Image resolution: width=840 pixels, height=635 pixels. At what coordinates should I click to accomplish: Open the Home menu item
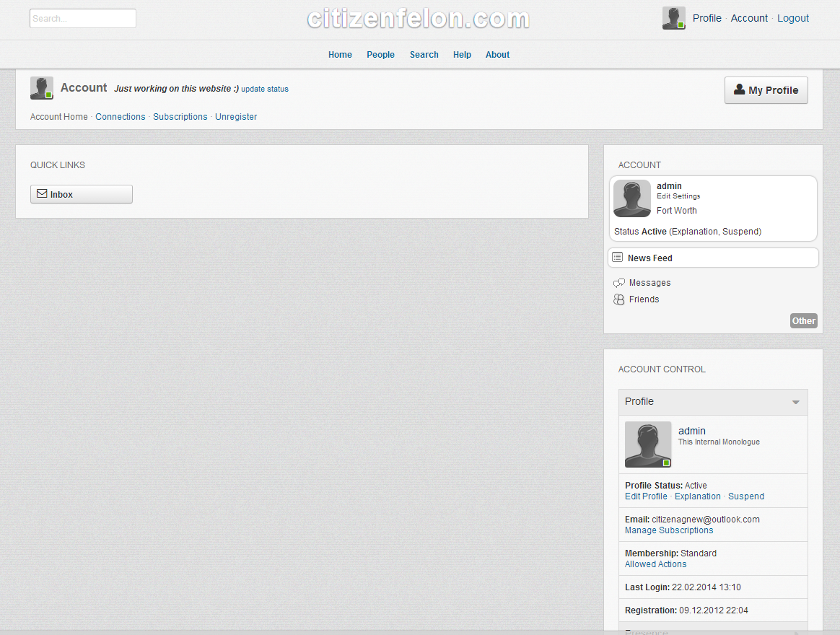[x=340, y=55]
